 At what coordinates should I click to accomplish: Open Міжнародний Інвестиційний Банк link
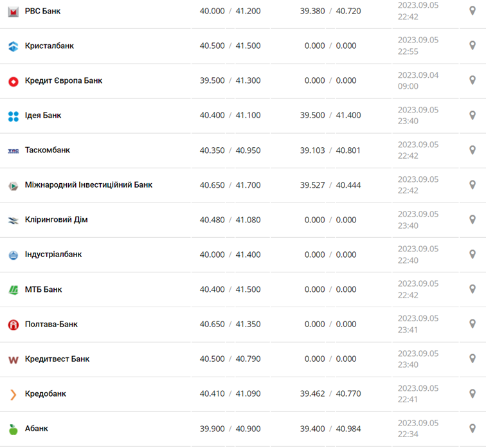pyautogui.click(x=89, y=185)
